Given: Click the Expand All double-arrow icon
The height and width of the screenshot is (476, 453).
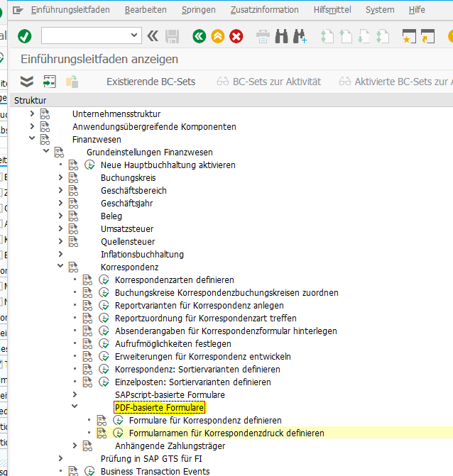Looking at the screenshot, I should point(27,82).
